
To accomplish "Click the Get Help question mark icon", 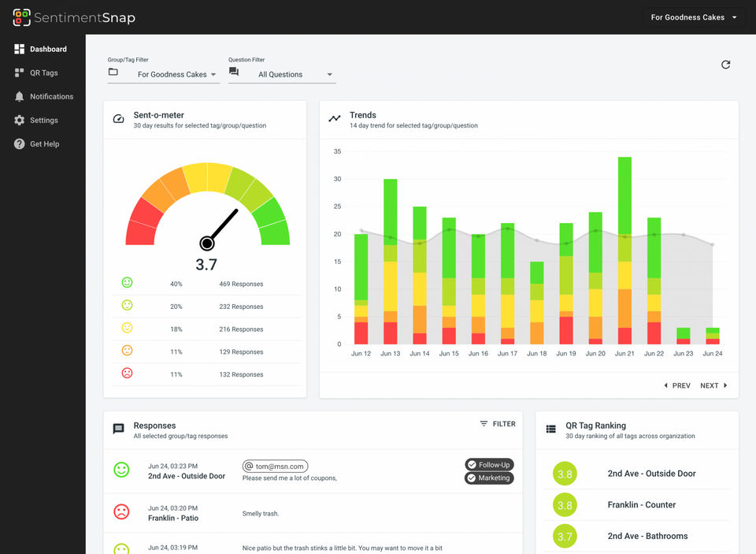I will (19, 143).
